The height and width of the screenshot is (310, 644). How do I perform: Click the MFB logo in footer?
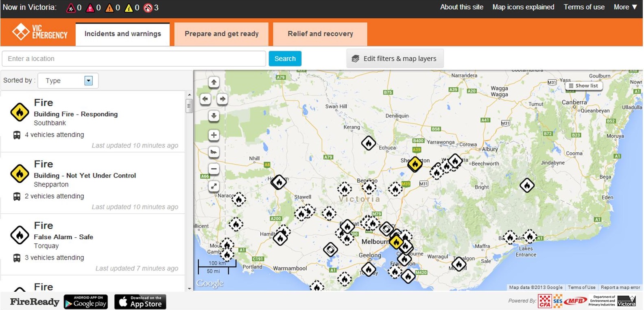[575, 301]
